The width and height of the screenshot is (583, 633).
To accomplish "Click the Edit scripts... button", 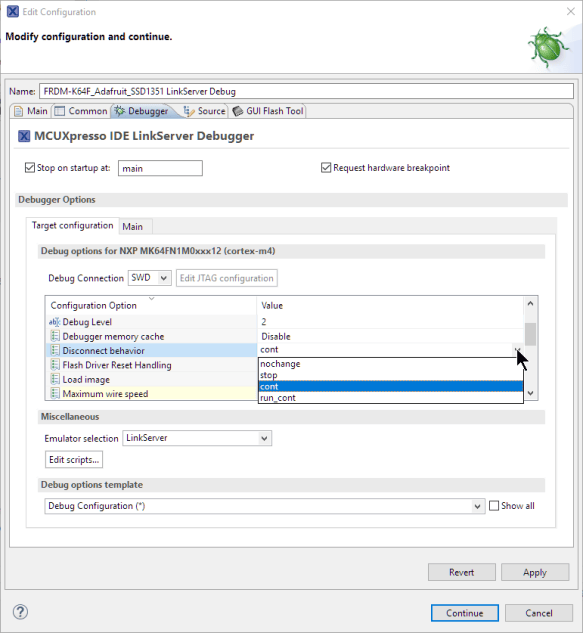I will click(74, 459).
